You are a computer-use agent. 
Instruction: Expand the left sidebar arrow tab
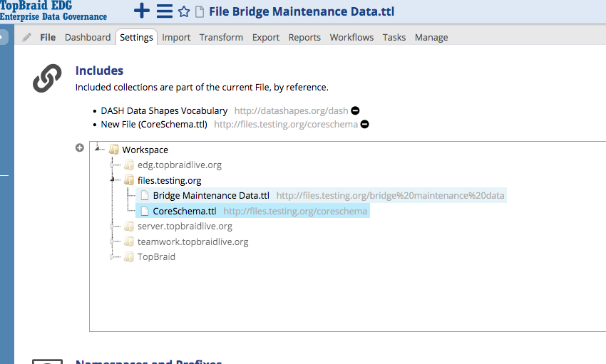coord(4,37)
